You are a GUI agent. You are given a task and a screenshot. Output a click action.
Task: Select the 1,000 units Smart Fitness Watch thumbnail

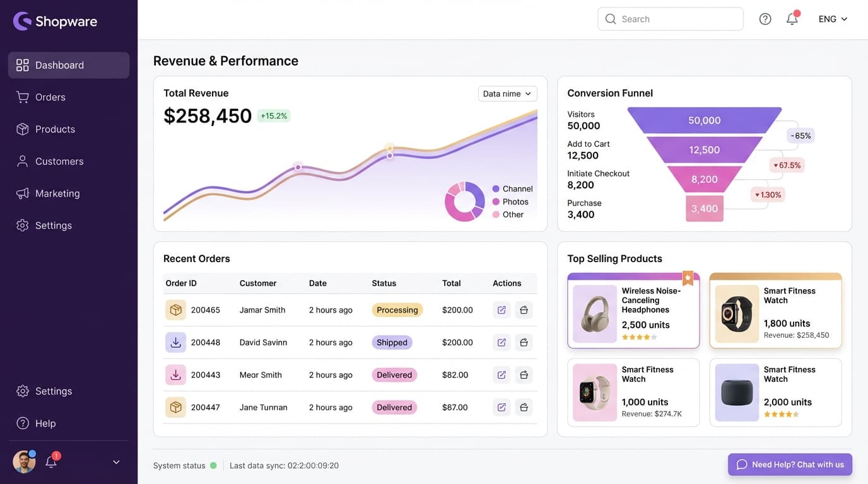(595, 393)
